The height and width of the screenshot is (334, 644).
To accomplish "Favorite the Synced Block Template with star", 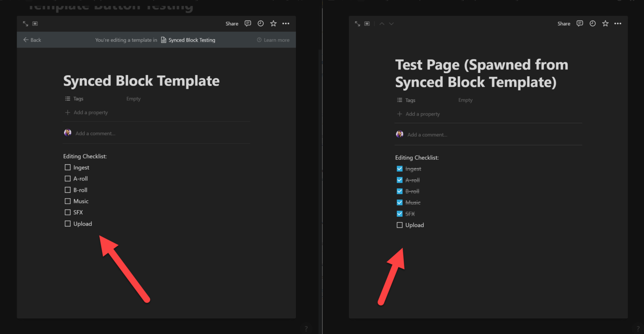I will pos(273,23).
